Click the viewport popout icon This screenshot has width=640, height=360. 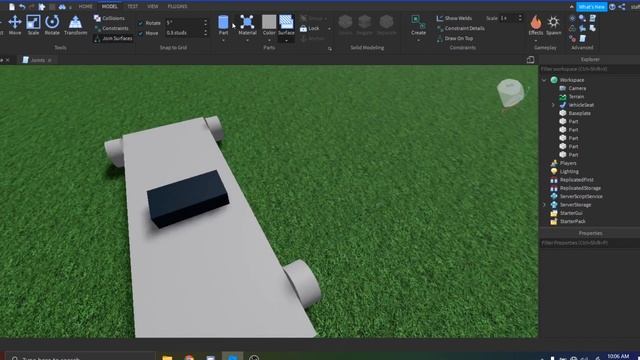tap(530, 60)
